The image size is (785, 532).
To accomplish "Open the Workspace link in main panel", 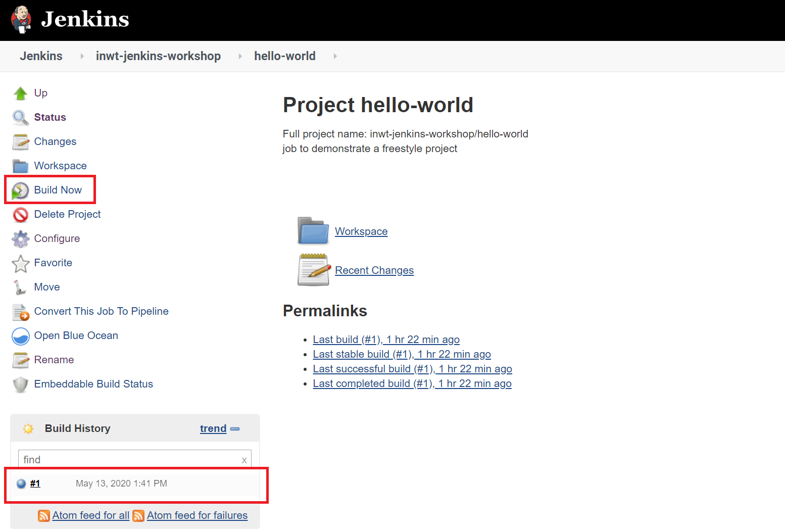I will (361, 231).
